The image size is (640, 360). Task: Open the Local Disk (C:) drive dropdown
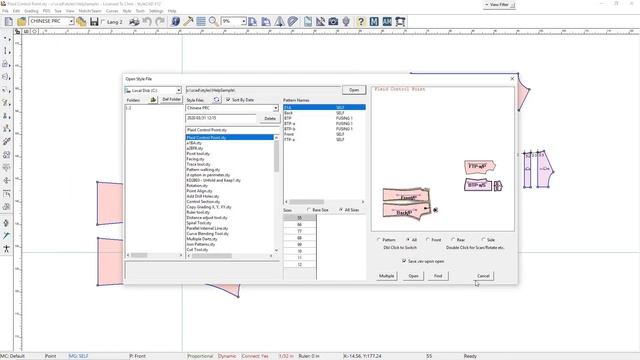(x=178, y=90)
